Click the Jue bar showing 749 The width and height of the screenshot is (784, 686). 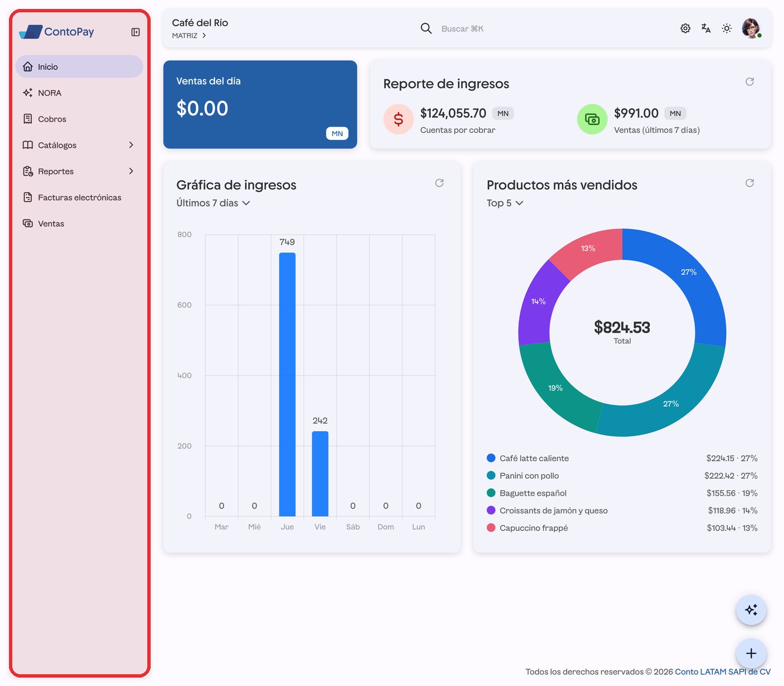[x=287, y=385]
